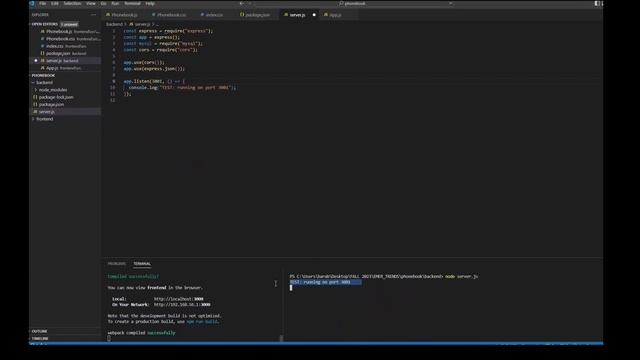Expand the Outline section
This screenshot has height=360, width=640.
click(x=40, y=331)
